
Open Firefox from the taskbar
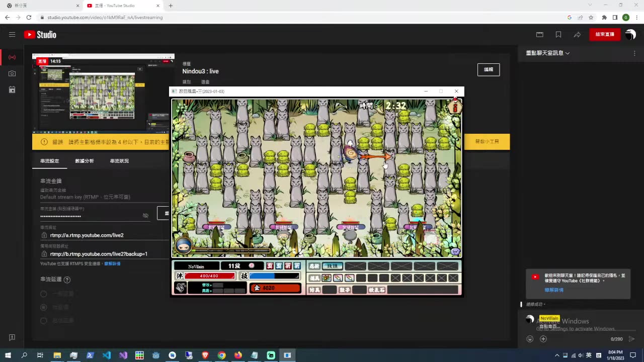(238, 355)
